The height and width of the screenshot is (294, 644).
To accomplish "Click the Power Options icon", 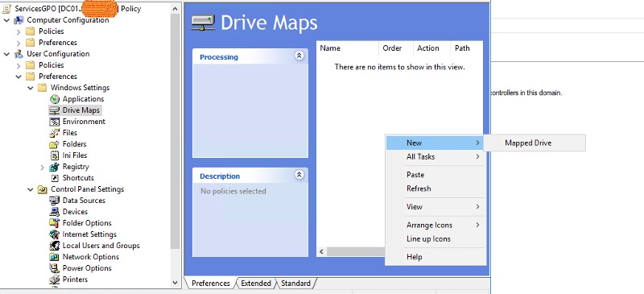I will [x=55, y=268].
